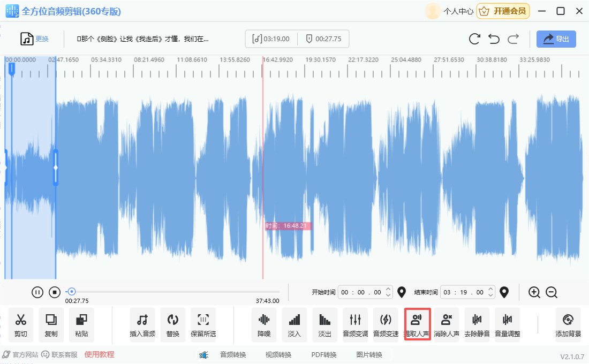Apply the Fade In (淡入) effect
The height and width of the screenshot is (364, 589).
pyautogui.click(x=294, y=324)
